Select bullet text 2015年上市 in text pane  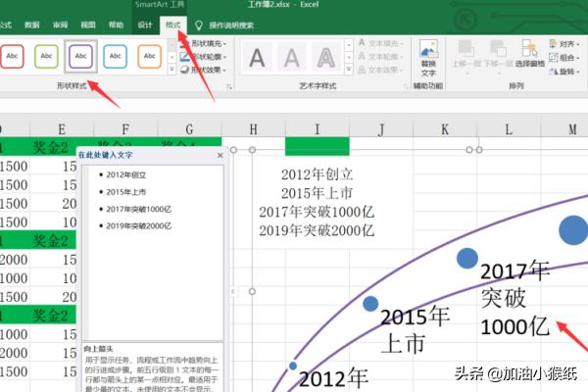[x=126, y=192]
